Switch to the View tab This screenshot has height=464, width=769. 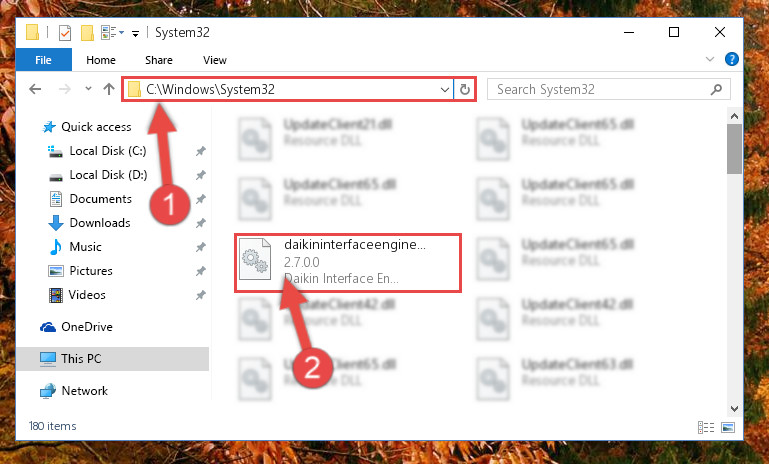215,60
